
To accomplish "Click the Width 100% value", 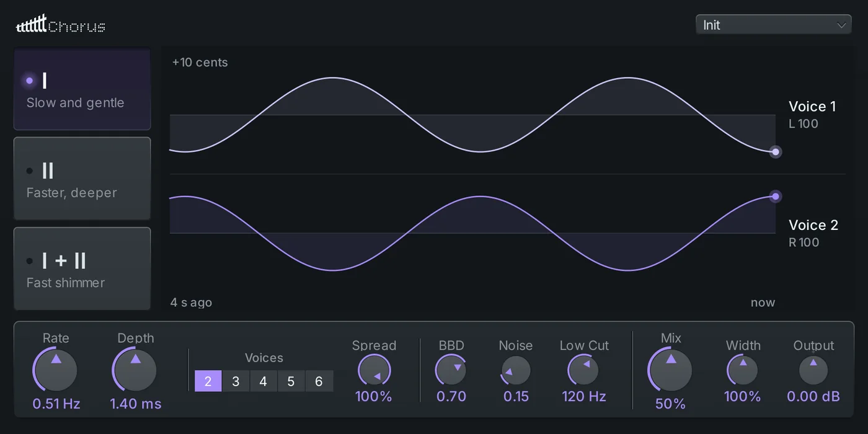I will pos(743,396).
